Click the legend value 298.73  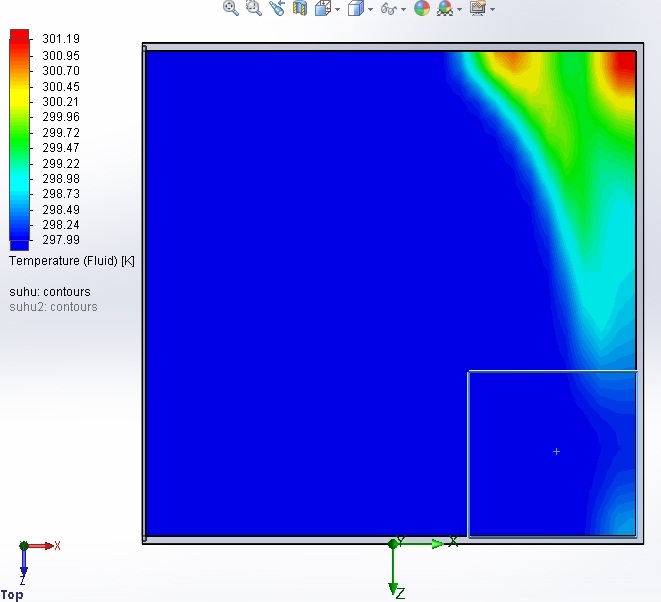61,194
